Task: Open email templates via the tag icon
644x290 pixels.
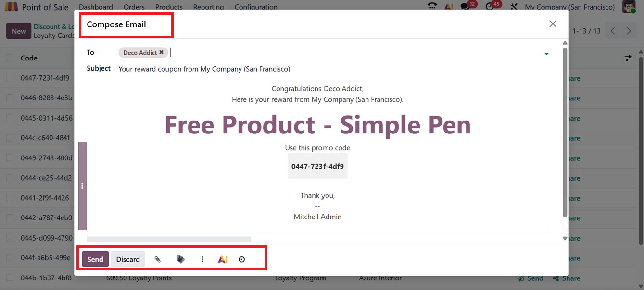Action: (x=180, y=259)
